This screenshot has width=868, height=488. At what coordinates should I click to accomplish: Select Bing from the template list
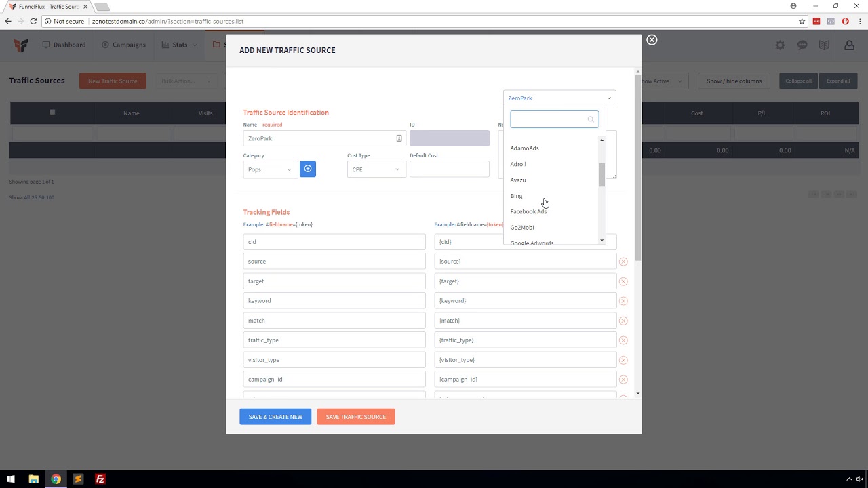[x=516, y=196]
